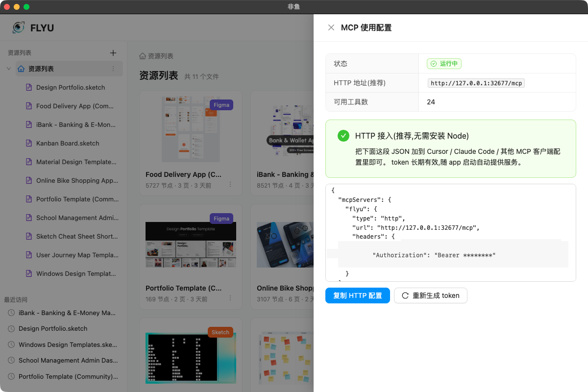
Task: Click the breadcrumb home icon
Action: (x=143, y=56)
